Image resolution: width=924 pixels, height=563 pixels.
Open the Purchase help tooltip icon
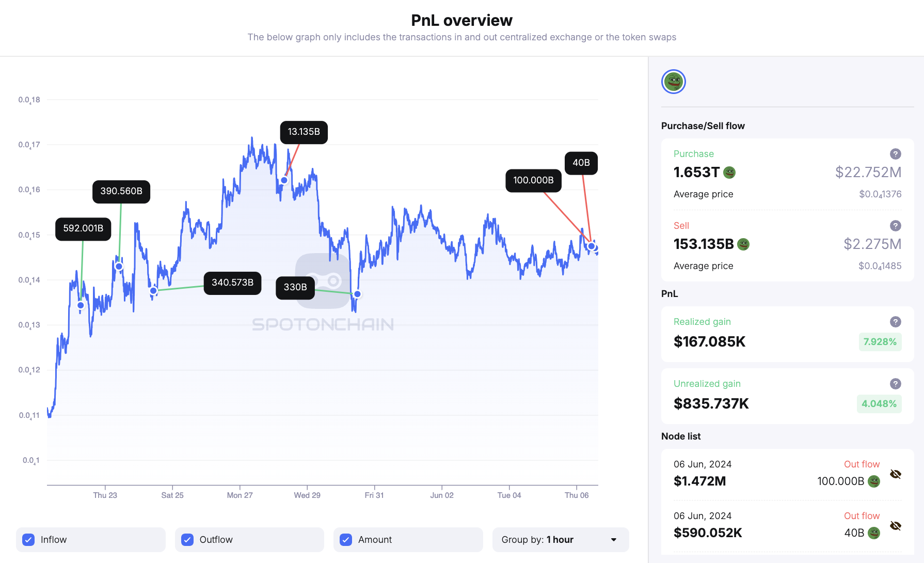click(x=895, y=153)
